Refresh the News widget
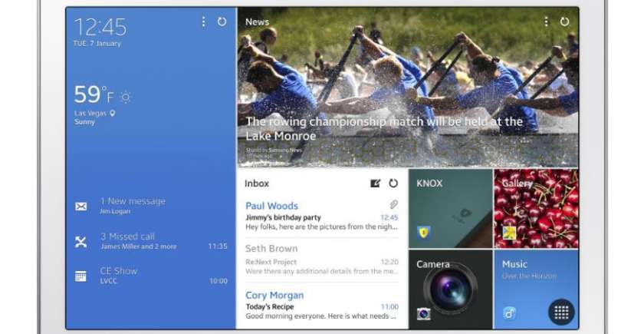This screenshot has height=334, width=644. coord(564,22)
